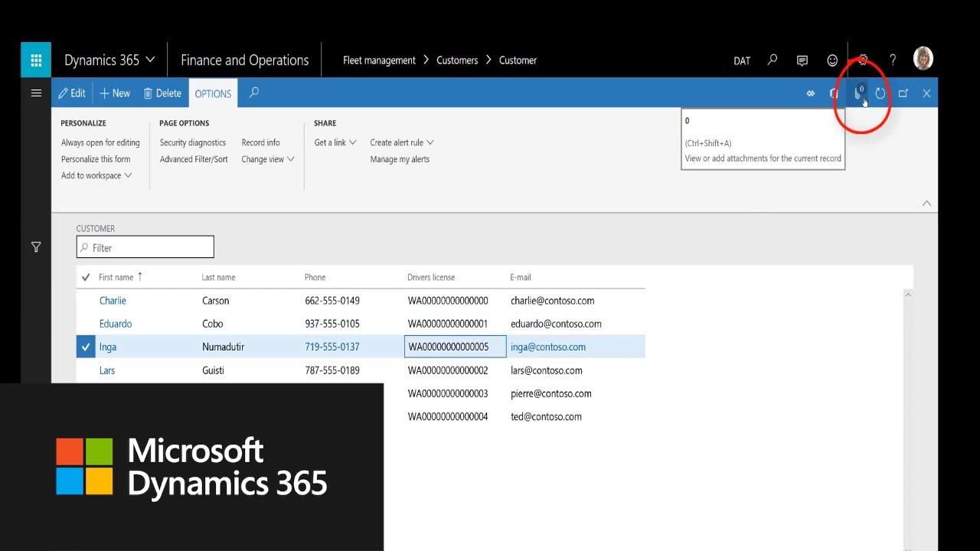Click pierre@contoso.com email cell
This screenshot has width=980, height=551.
pyautogui.click(x=551, y=393)
